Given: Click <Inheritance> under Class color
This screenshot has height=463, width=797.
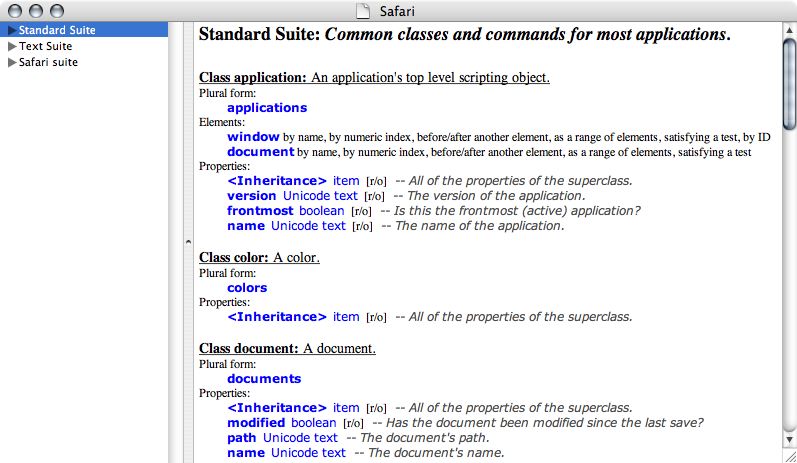Looking at the screenshot, I should point(277,317).
